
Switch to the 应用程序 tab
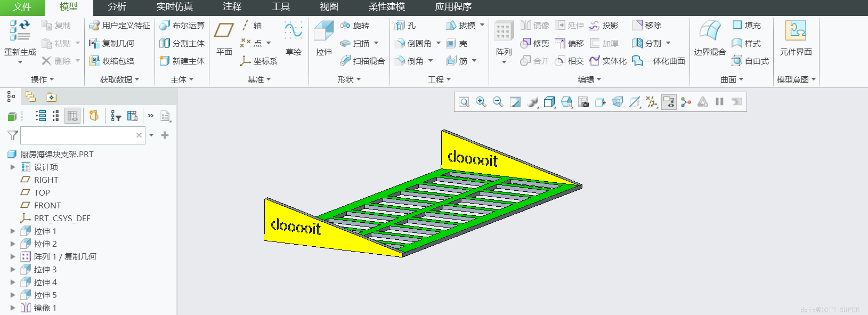pyautogui.click(x=453, y=7)
